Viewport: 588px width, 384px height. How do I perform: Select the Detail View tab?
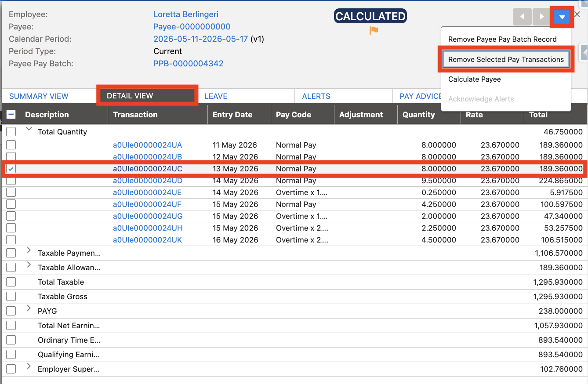point(147,96)
